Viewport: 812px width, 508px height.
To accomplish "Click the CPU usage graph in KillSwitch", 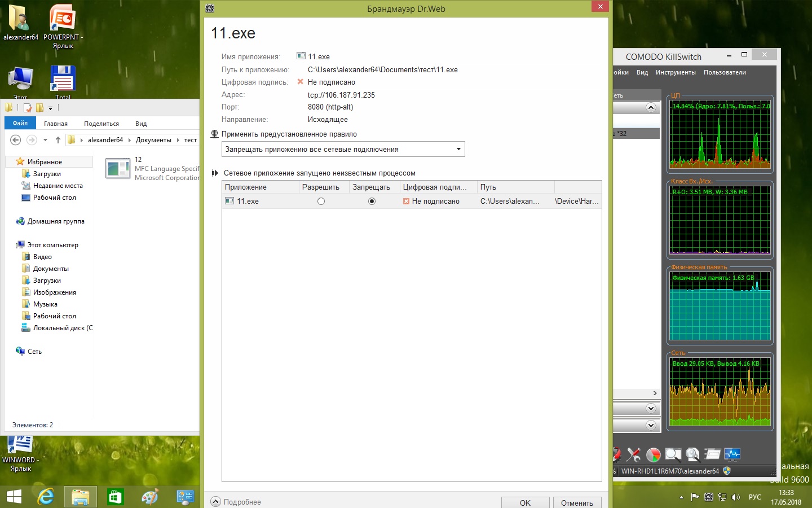I will (x=720, y=134).
